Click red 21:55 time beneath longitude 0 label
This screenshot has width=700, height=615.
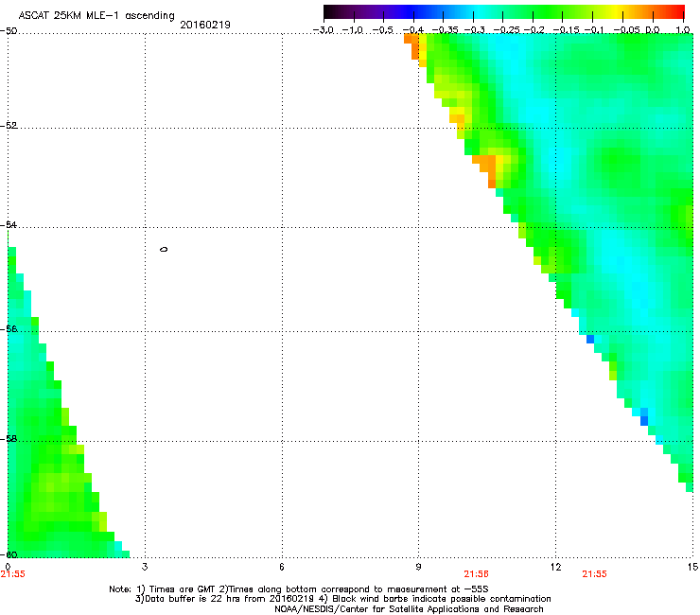pos(13,574)
